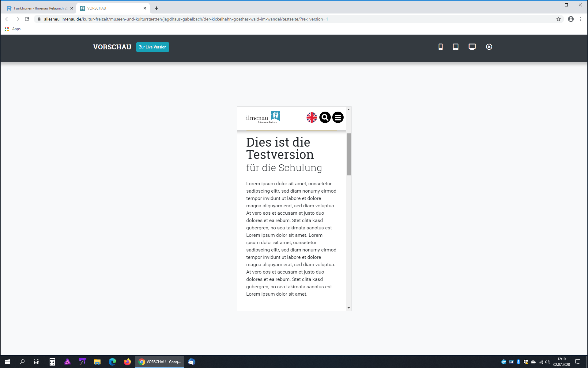This screenshot has width=588, height=368.
Task: Open the clock showing 12:19
Action: point(561,362)
